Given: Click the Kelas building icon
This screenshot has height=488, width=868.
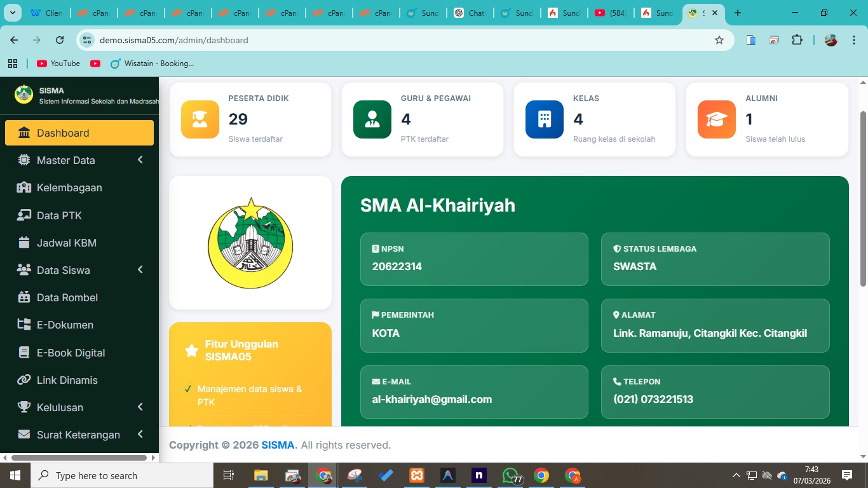Looking at the screenshot, I should coord(544,119).
